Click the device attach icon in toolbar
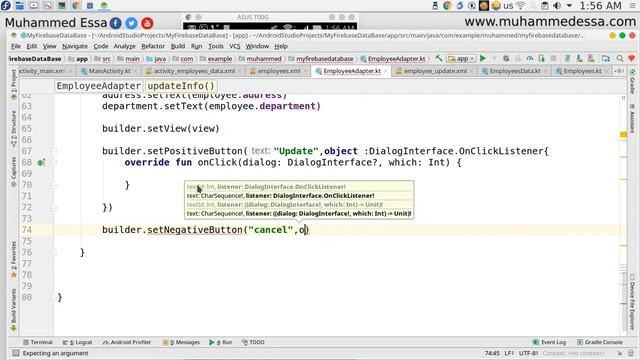This screenshot has height=360, width=640. pos(541,59)
